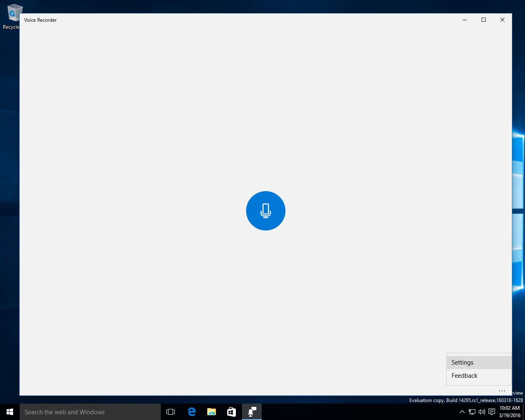The height and width of the screenshot is (420, 525).
Task: Open Task View from the taskbar
Action: [x=171, y=412]
